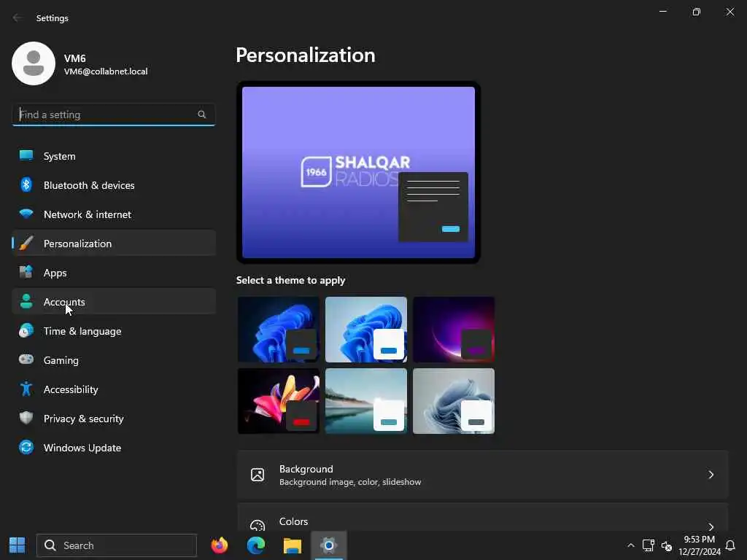The image size is (747, 560).
Task: Click the taskbar Search box
Action: 117,545
